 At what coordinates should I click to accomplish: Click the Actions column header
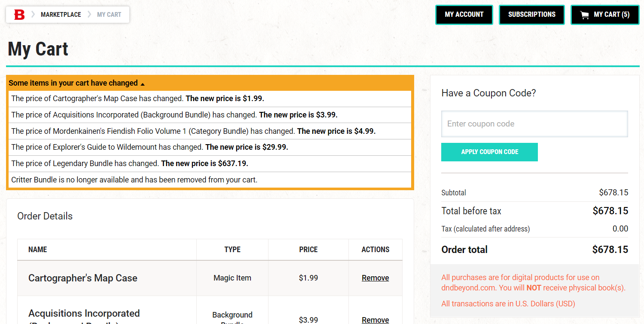pos(375,250)
